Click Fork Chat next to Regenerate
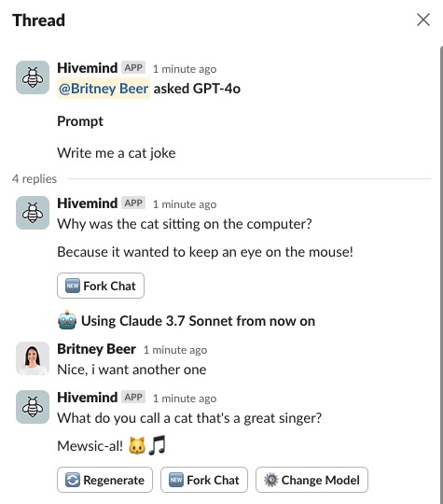Screen dimensions: 443x504 (x=204, y=480)
